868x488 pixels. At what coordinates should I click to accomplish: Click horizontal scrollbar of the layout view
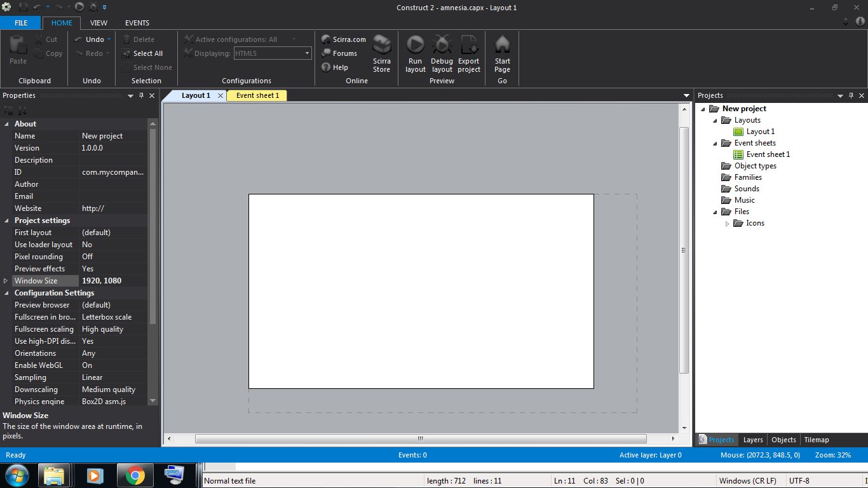point(420,438)
